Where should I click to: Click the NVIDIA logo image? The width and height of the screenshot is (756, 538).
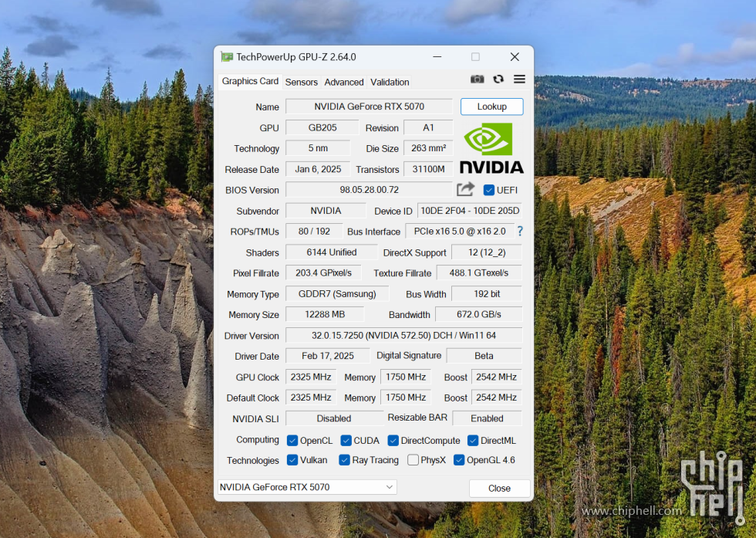491,148
